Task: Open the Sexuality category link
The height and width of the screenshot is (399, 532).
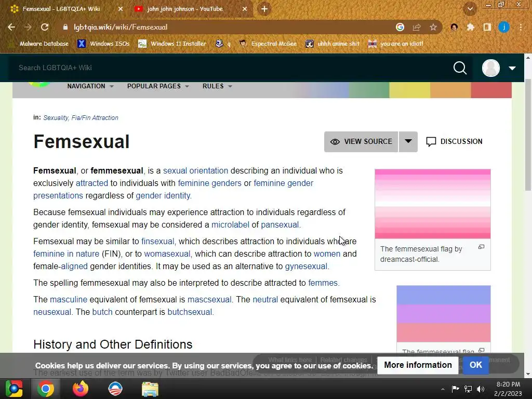Action: pos(56,118)
